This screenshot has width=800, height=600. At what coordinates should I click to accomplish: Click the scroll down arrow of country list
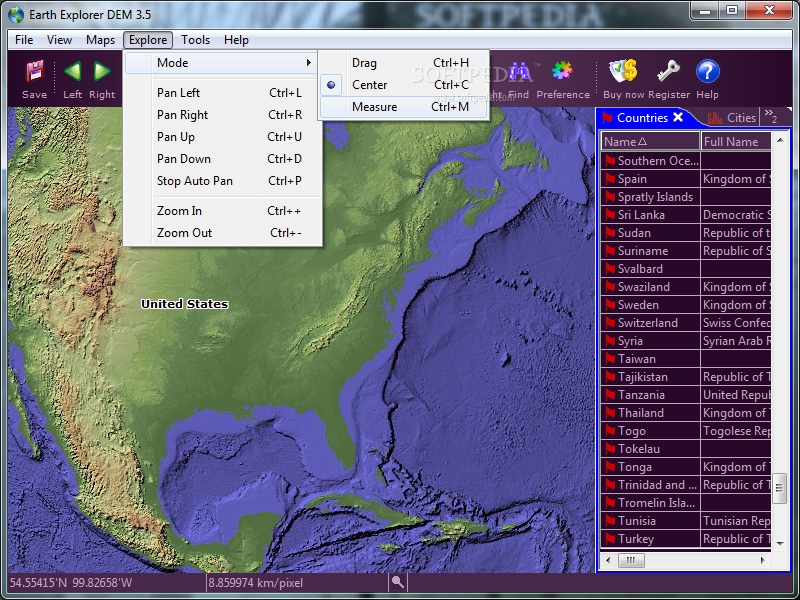pos(780,544)
